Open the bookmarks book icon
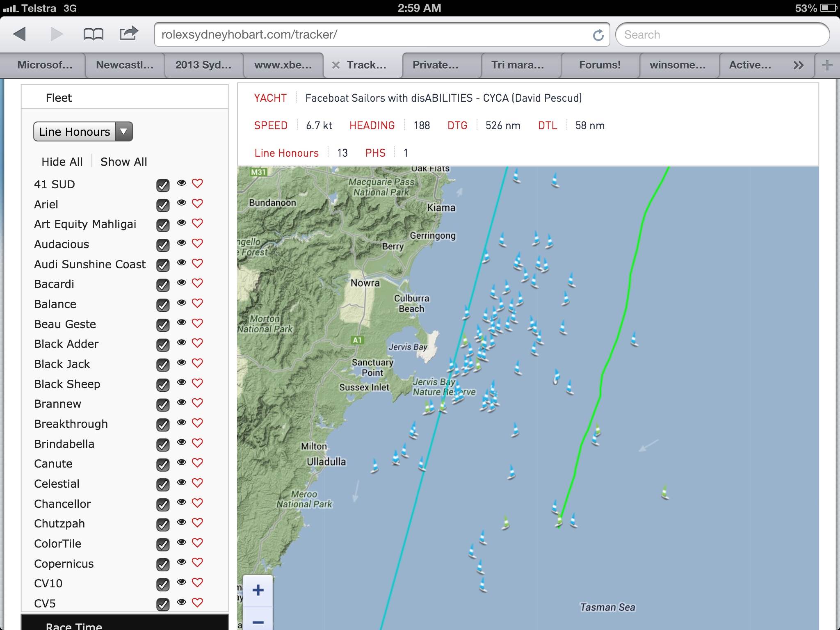840x630 pixels. (93, 34)
